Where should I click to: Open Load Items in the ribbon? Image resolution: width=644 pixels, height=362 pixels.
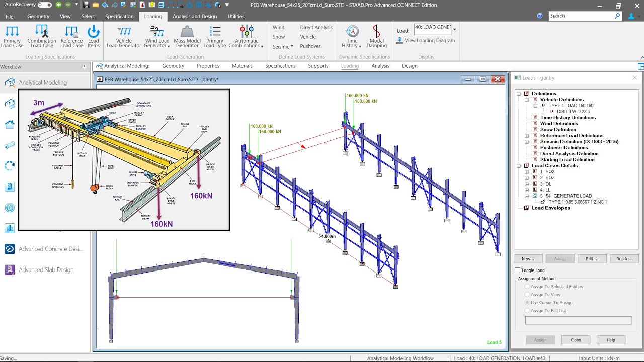coord(94,36)
